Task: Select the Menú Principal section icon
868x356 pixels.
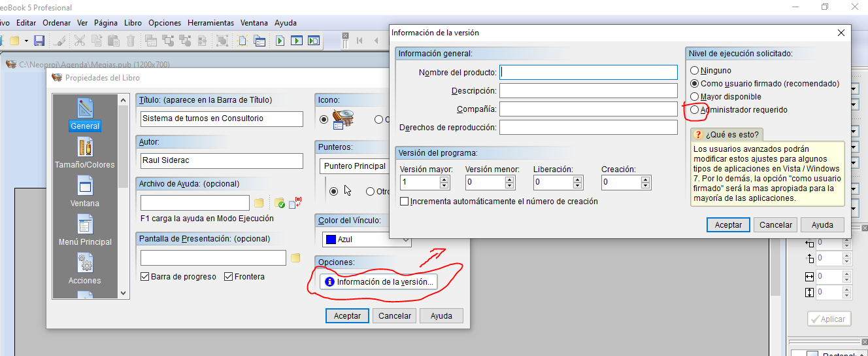Action: tap(85, 224)
